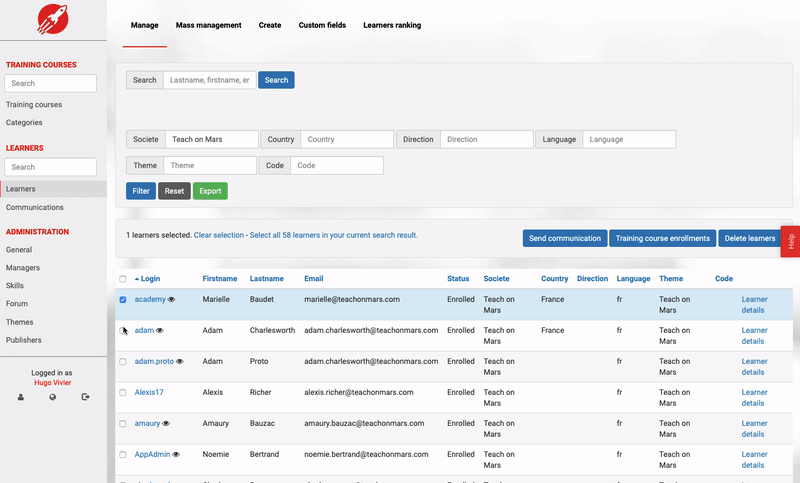This screenshot has width=800, height=483.
Task: Click the logout arrow icon in sidebar
Action: 85,397
